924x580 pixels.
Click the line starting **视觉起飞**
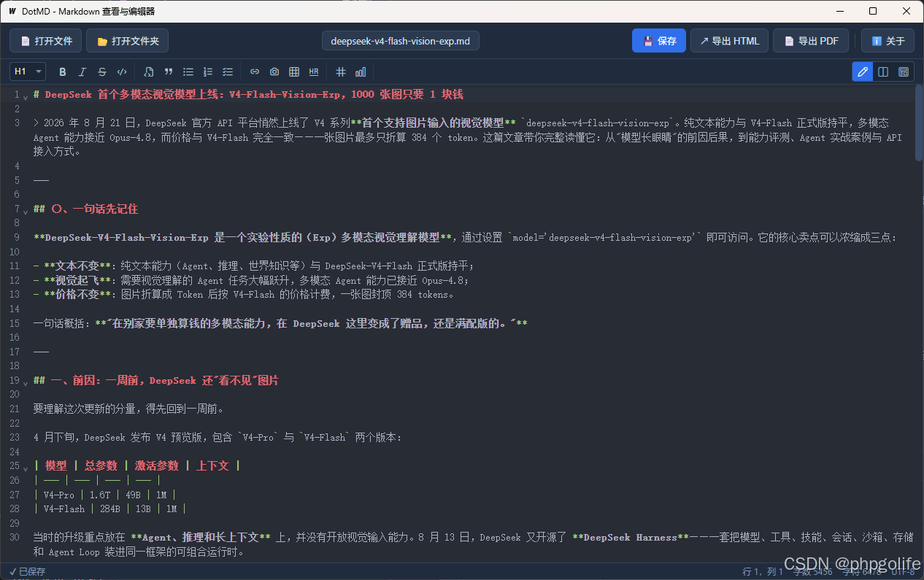(x=251, y=280)
